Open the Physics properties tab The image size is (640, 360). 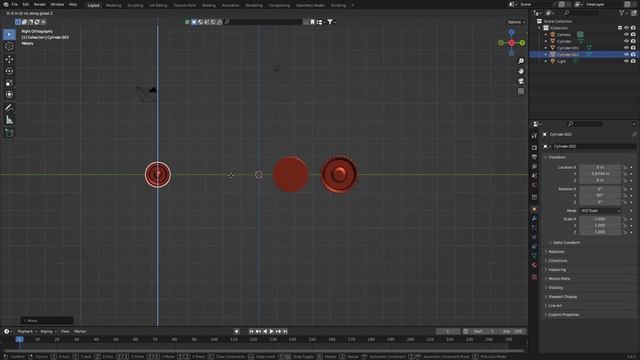click(x=534, y=237)
